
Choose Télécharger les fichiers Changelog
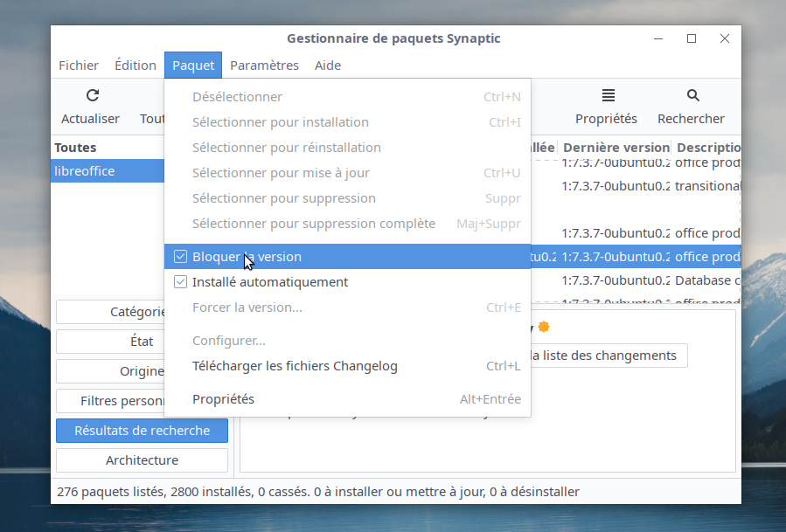coord(295,366)
